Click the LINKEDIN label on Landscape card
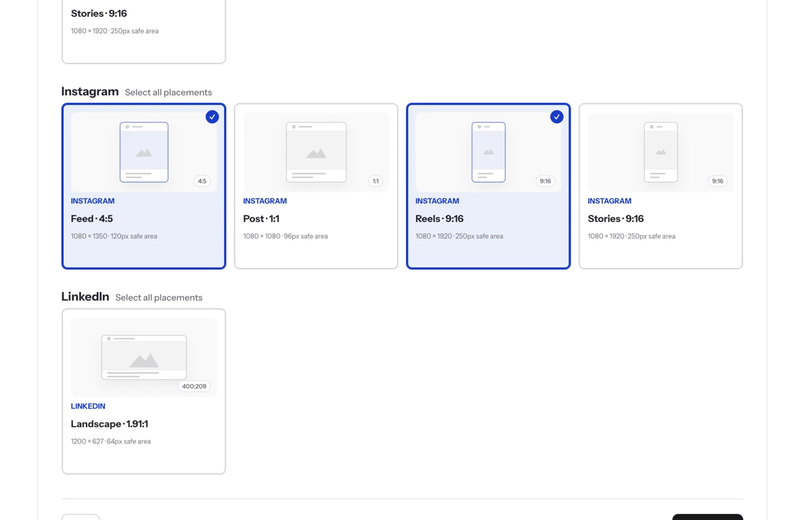The width and height of the screenshot is (812, 520). pyautogui.click(x=88, y=406)
